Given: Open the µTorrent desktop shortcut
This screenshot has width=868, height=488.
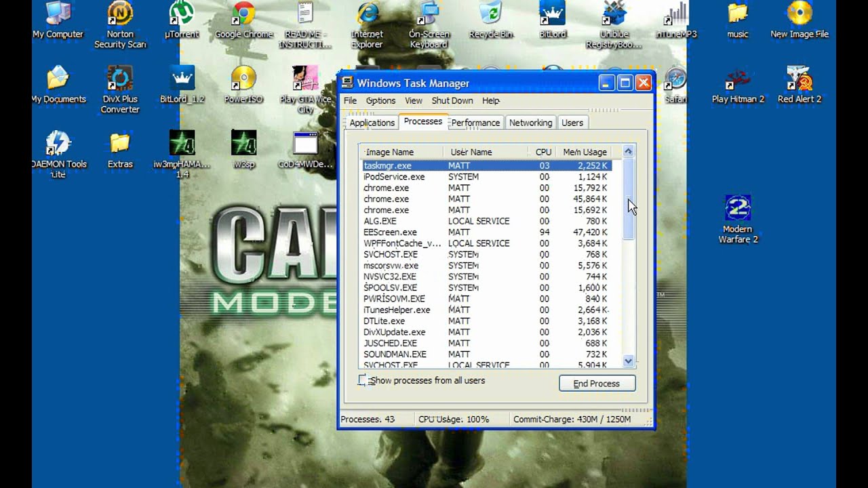Looking at the screenshot, I should pyautogui.click(x=182, y=20).
